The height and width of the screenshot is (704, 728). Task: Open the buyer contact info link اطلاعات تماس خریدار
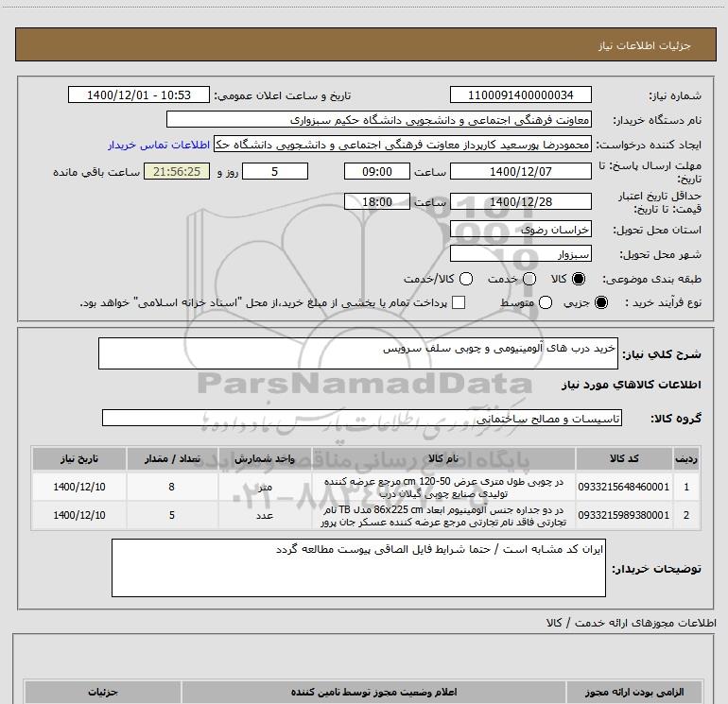click(x=159, y=145)
